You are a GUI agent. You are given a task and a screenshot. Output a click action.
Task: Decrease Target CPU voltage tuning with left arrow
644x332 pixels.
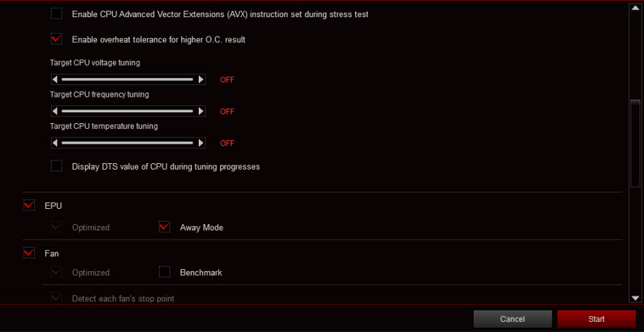pos(55,79)
